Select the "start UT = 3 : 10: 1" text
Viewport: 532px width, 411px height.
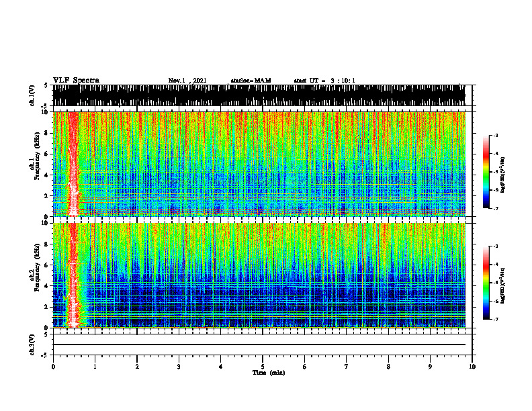point(324,81)
